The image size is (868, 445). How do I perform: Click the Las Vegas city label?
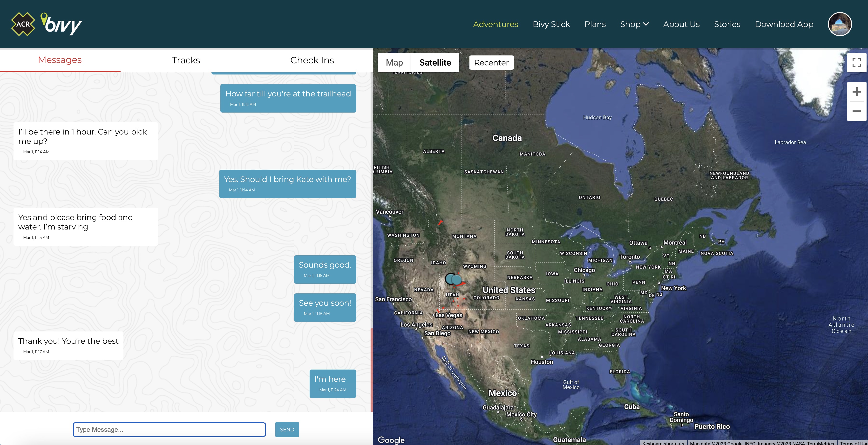tap(448, 315)
